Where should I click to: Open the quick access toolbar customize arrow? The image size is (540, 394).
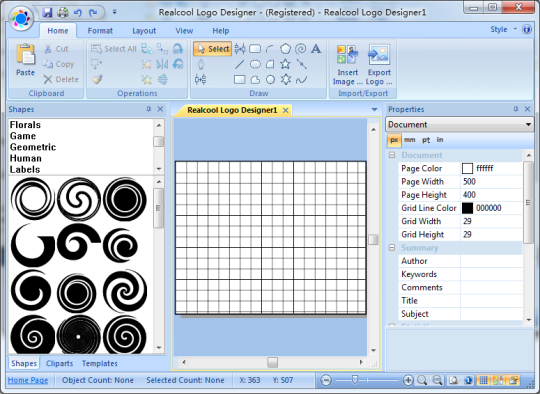(x=114, y=12)
